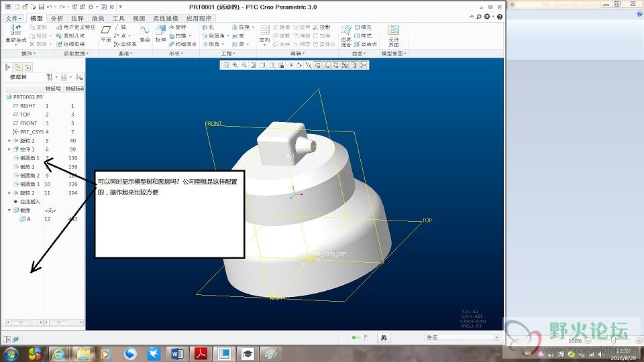Click the refit view icon in graphics toolbar
Screen dimensions: 644x362
pos(226,65)
